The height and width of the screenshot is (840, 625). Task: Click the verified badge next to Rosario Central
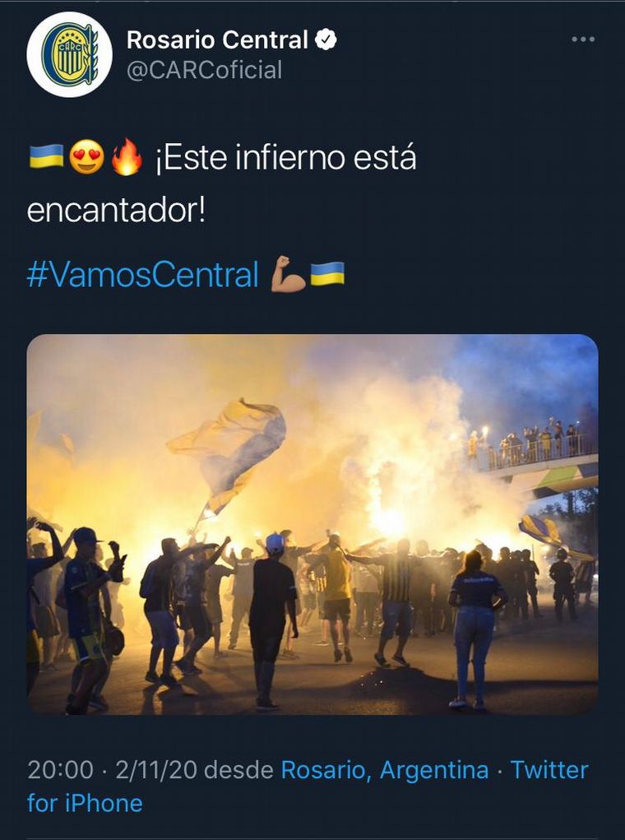(326, 39)
